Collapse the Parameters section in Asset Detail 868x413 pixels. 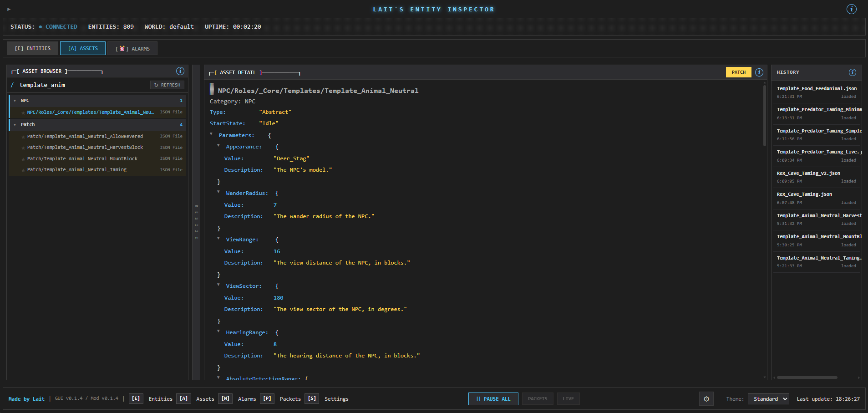click(211, 134)
